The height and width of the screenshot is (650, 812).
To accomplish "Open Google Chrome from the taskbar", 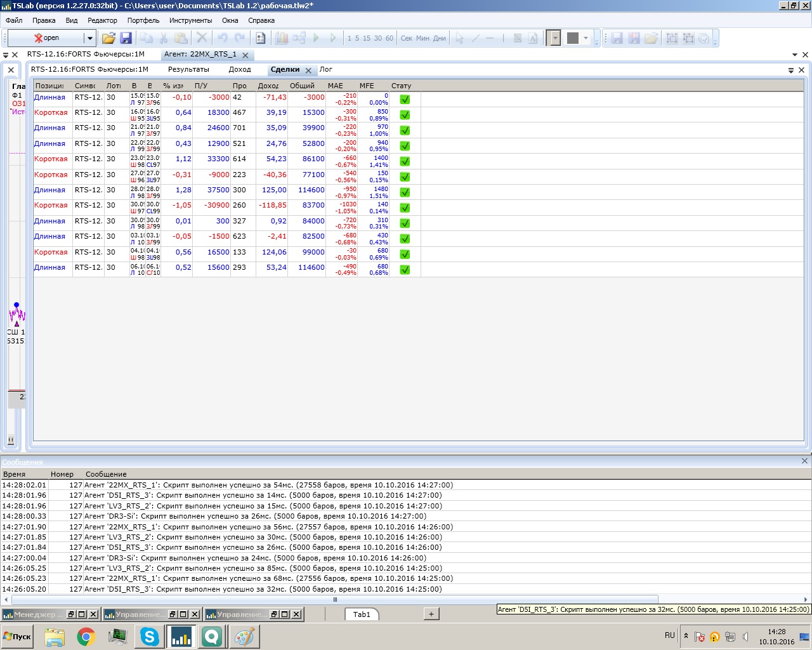I will (86, 636).
